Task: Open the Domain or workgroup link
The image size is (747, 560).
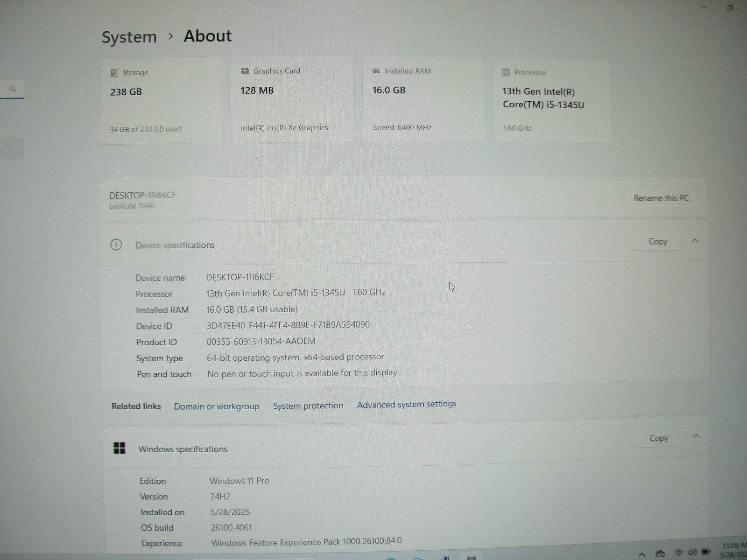Action: click(x=217, y=406)
